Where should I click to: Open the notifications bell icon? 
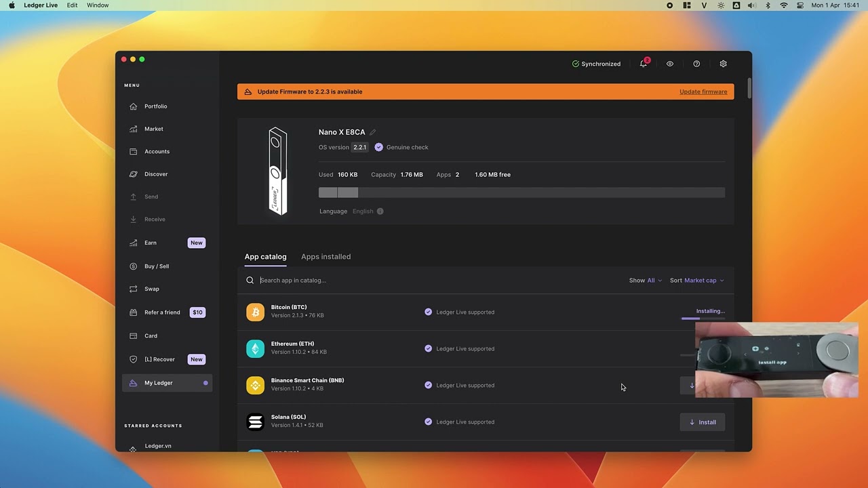644,64
